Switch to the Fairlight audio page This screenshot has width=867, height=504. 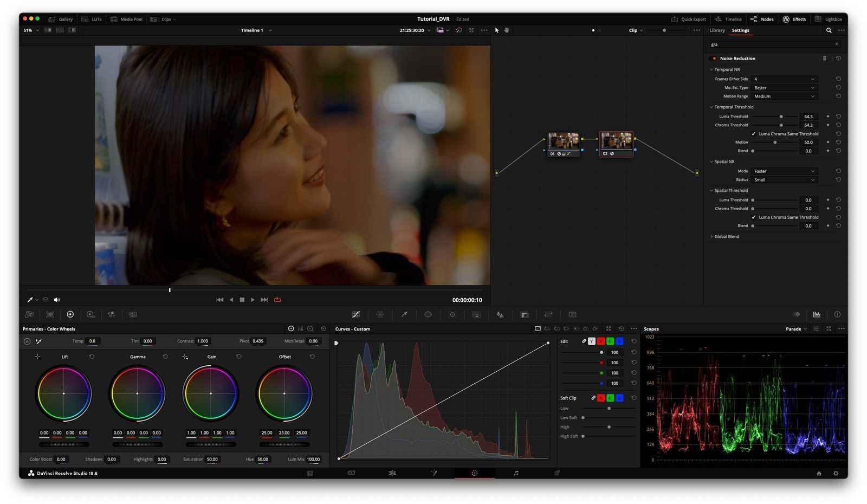(x=515, y=473)
